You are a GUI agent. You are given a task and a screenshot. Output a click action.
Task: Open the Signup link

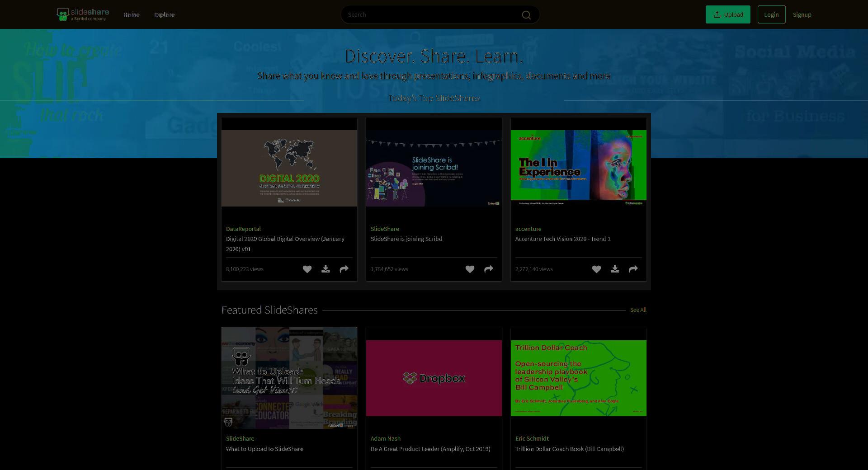point(802,15)
